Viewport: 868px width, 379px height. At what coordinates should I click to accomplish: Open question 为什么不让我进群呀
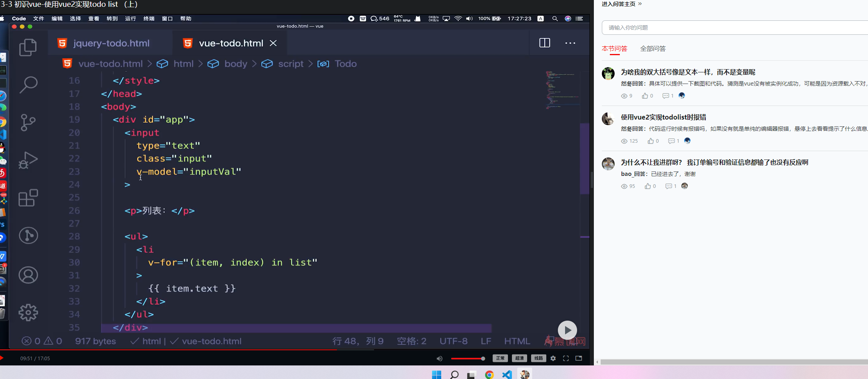tap(715, 162)
